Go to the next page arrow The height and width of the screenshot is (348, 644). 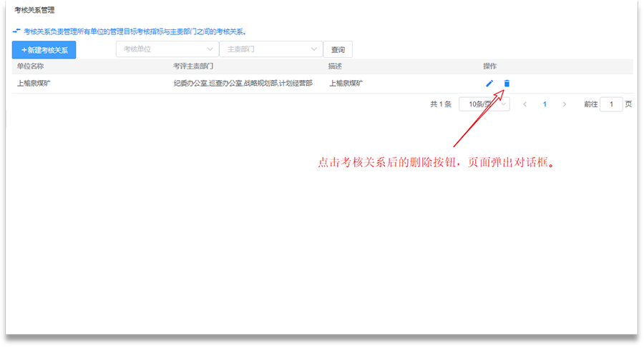564,104
